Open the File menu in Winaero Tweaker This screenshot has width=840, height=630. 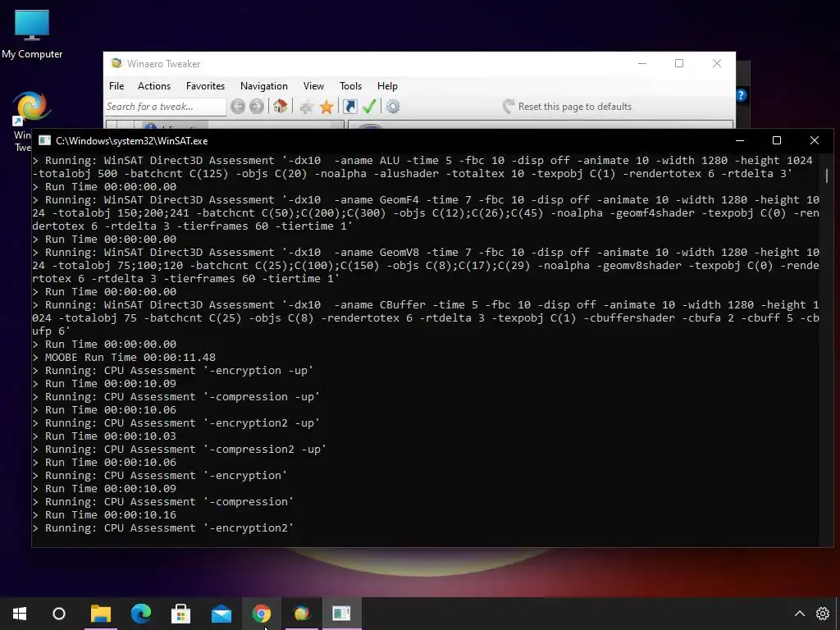pyautogui.click(x=116, y=85)
